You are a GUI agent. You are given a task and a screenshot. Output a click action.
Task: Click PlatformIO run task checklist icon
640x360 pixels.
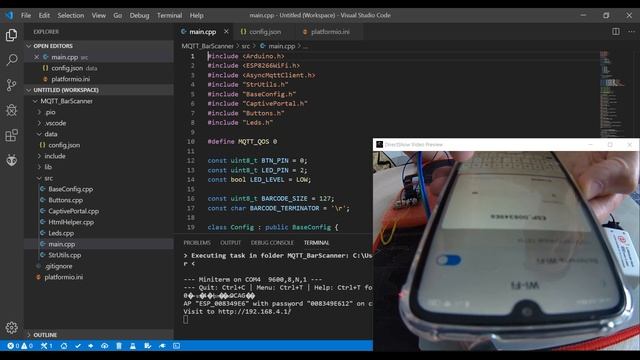tap(147, 346)
